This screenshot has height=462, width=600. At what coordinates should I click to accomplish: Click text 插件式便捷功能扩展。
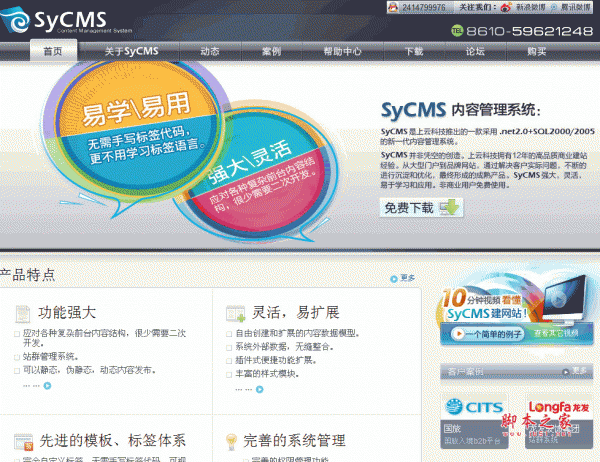(x=276, y=360)
